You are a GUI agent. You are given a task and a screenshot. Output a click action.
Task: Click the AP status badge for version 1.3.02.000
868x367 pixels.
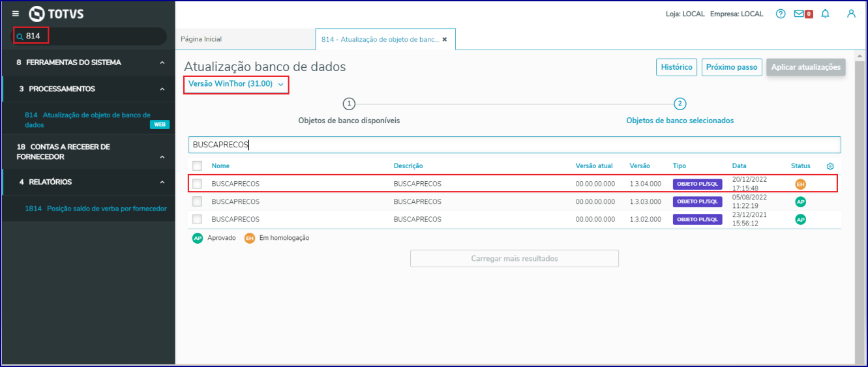click(800, 220)
